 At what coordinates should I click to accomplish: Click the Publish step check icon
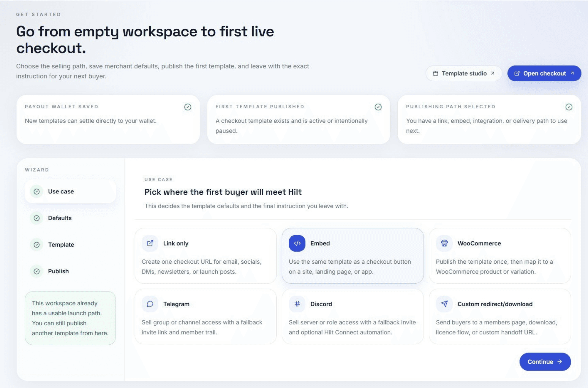point(37,271)
